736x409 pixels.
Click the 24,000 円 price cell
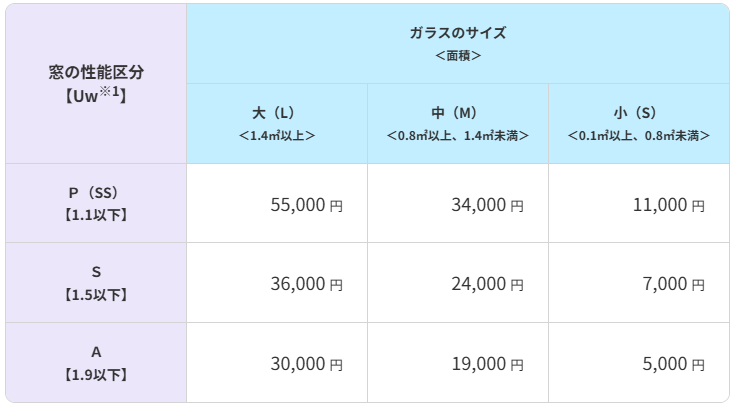487,284
